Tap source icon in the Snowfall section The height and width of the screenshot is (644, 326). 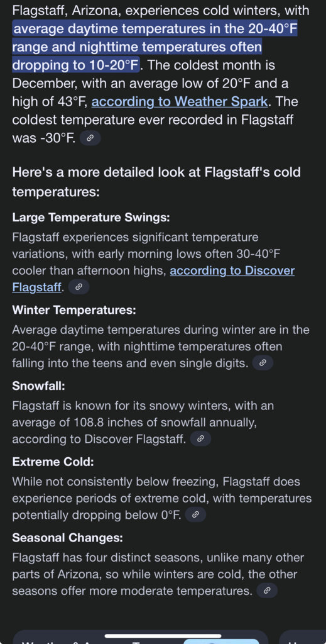tap(200, 438)
